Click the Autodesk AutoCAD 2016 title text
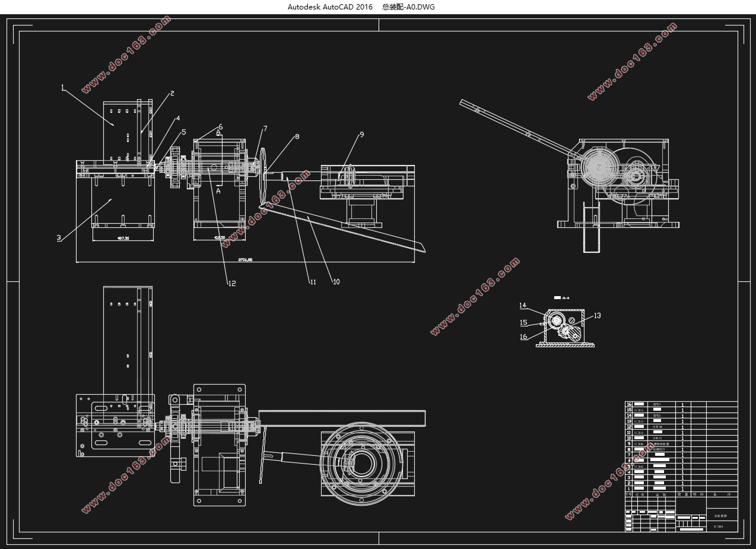 (330, 7)
